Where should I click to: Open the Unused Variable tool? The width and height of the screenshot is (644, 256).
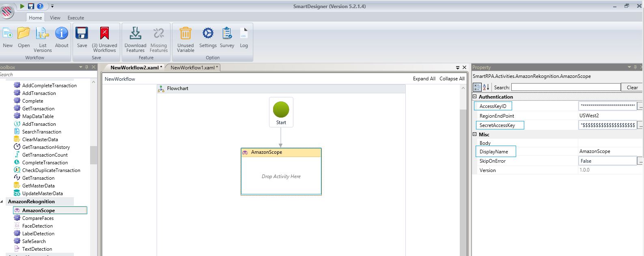pyautogui.click(x=185, y=34)
